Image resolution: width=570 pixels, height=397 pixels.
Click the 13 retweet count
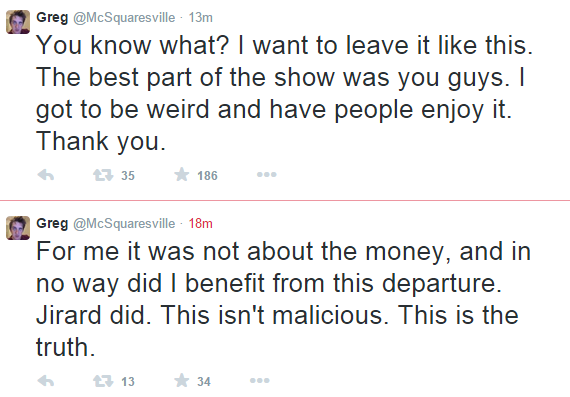(x=128, y=381)
